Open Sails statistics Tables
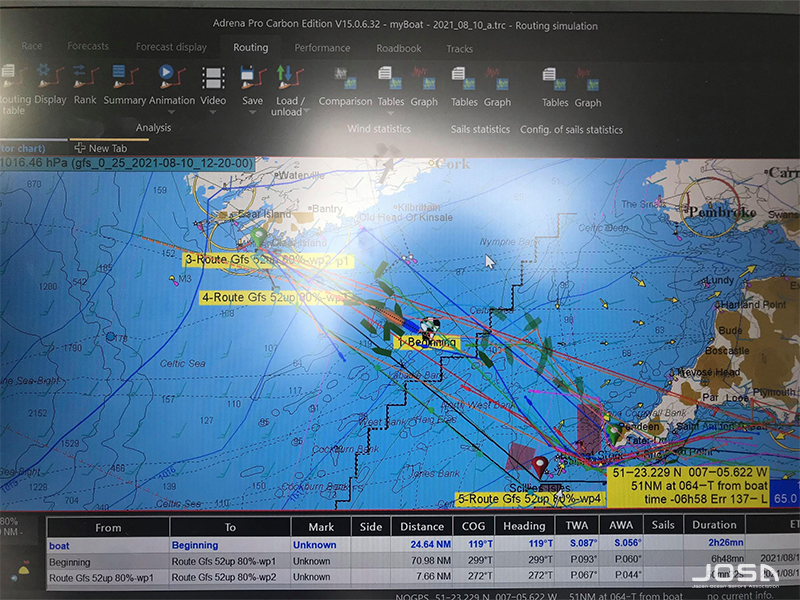The image size is (800, 600). click(x=464, y=79)
